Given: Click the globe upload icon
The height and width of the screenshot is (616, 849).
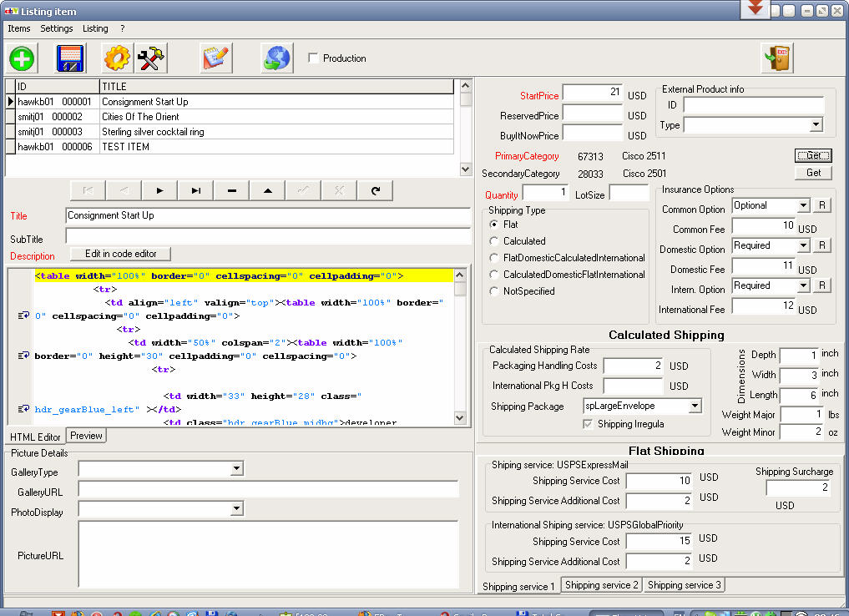Looking at the screenshot, I should [276, 58].
